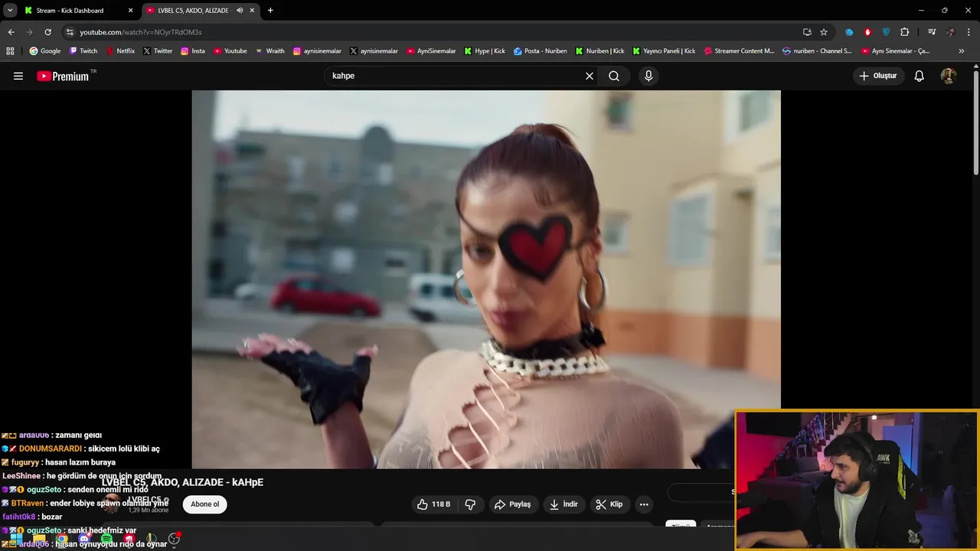Screen dimensions: 980x551
Task: Open the Instagram aynisinemalar bookmark
Action: 317,51
